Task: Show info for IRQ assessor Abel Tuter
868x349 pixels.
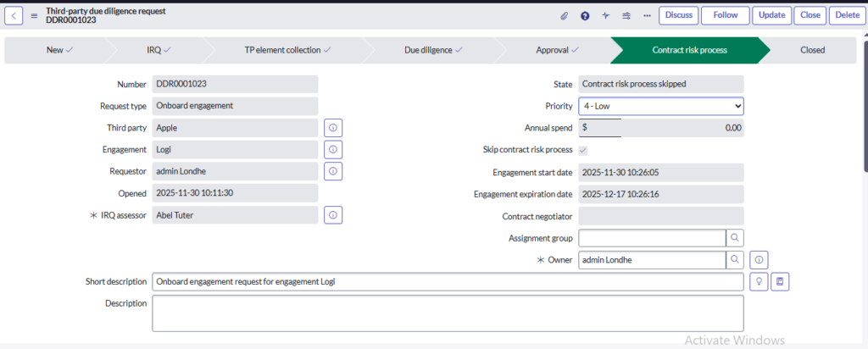Action: [x=333, y=216]
